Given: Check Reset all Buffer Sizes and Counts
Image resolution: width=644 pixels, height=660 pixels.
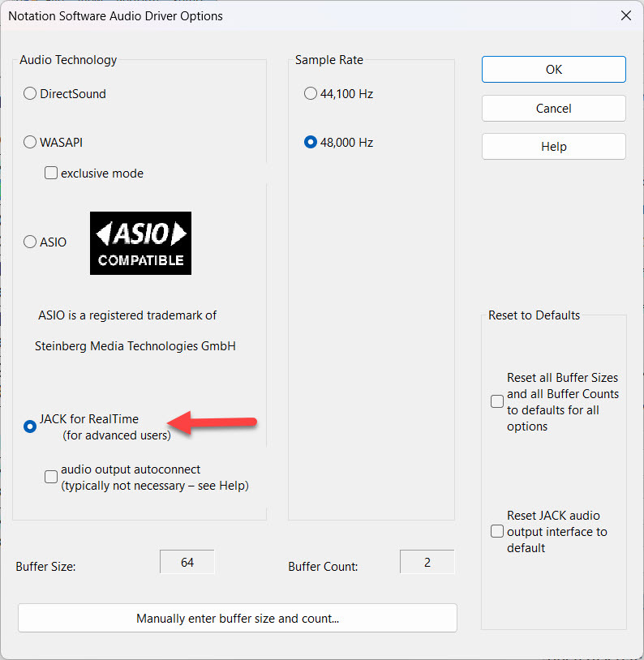Looking at the screenshot, I should pos(497,401).
